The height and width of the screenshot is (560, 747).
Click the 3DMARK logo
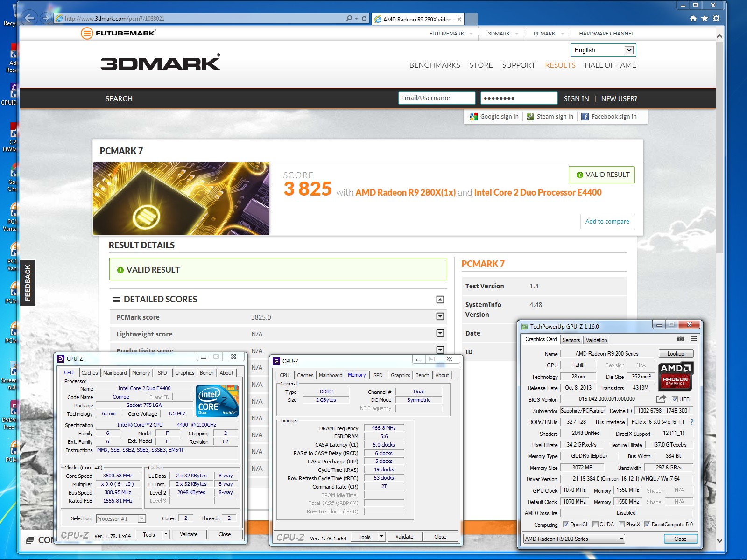(160, 62)
